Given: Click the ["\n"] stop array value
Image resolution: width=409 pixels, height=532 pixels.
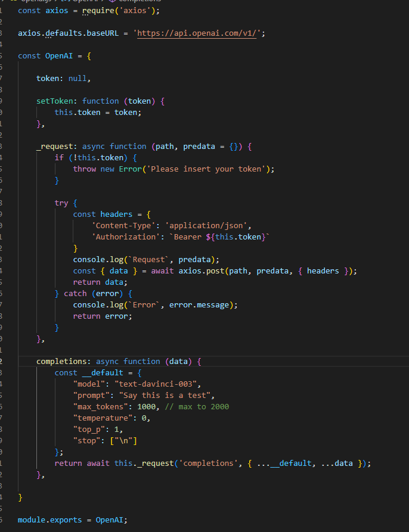Looking at the screenshot, I should (123, 440).
